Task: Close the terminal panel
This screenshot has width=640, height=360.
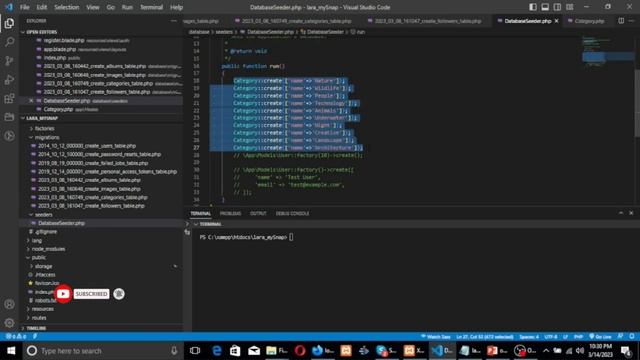Action: coord(631,213)
